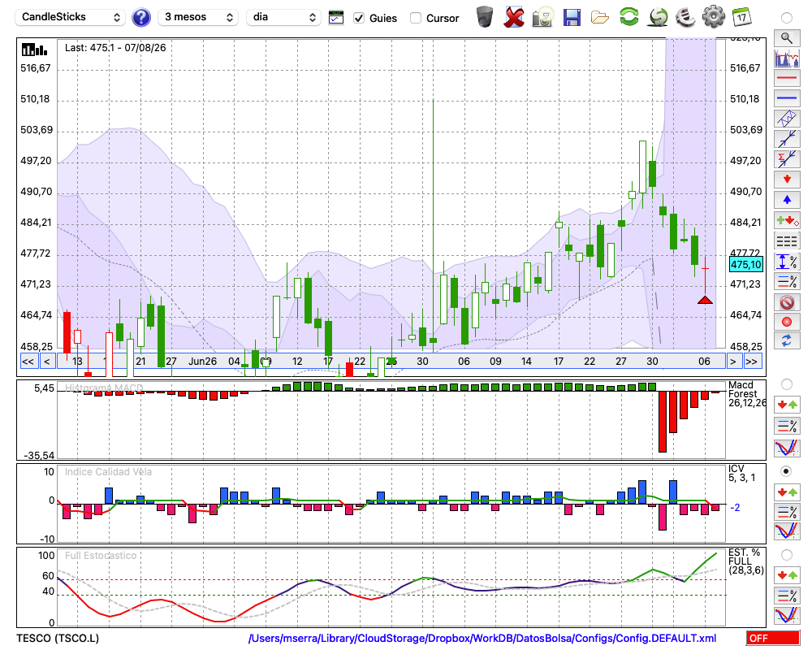Open the CandleSticks chart type dropdown
Image resolution: width=812 pixels, height=650 pixels.
pos(71,17)
